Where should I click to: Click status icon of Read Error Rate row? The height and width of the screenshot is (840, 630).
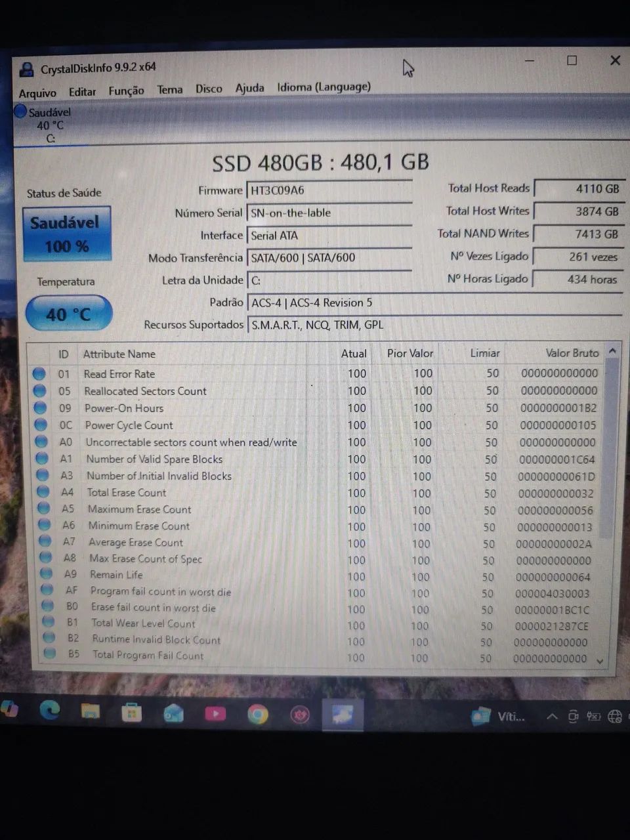(x=39, y=373)
